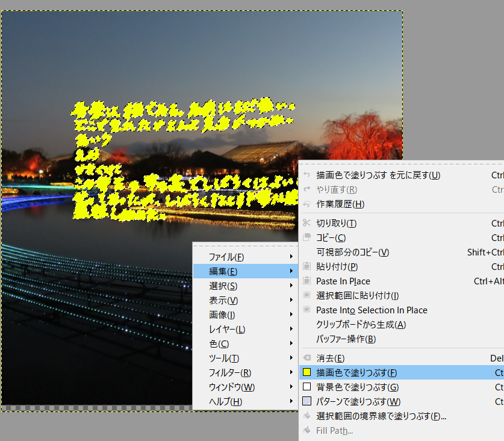This screenshot has width=504, height=441.
Task: Open the レイヤー(L) submenu
Action: click(x=246, y=329)
